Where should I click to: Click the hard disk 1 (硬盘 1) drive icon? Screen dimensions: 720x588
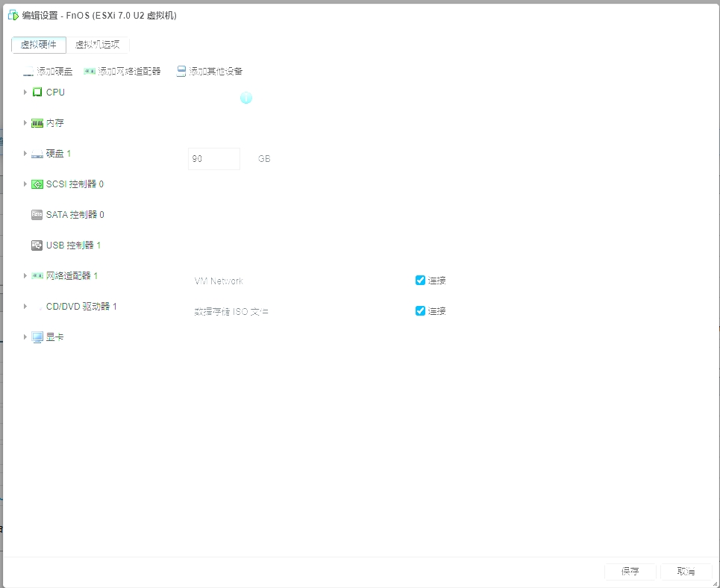(x=37, y=154)
